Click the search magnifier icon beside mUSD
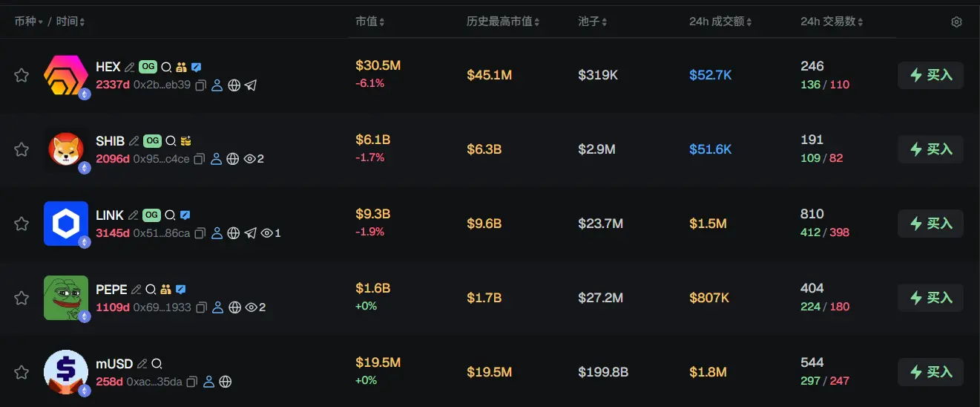The image size is (980, 407). pos(157,364)
